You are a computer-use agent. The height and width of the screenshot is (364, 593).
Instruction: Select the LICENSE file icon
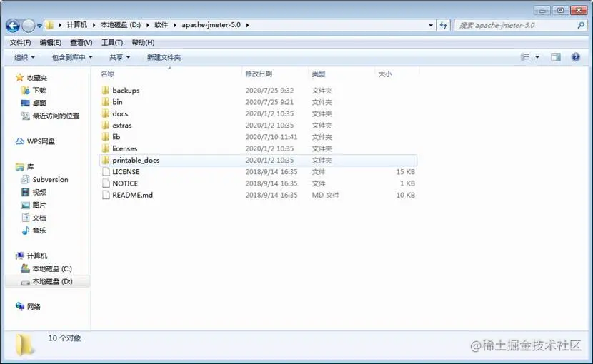pyautogui.click(x=106, y=172)
